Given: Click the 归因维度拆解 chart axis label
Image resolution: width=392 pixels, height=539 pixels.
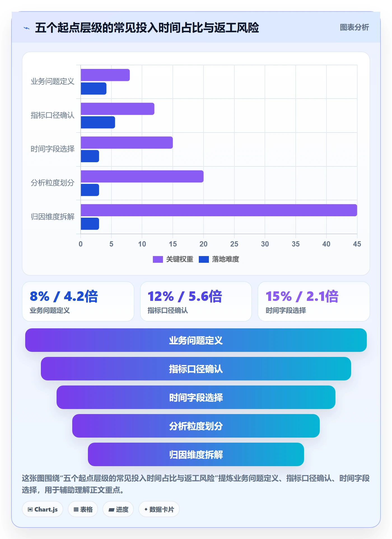Looking at the screenshot, I should 52,217.
